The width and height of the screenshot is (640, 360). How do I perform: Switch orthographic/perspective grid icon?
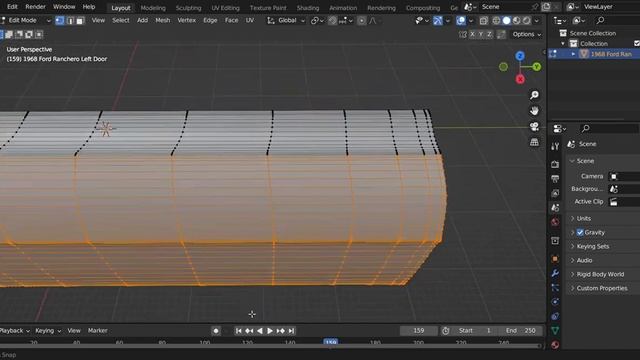click(534, 142)
